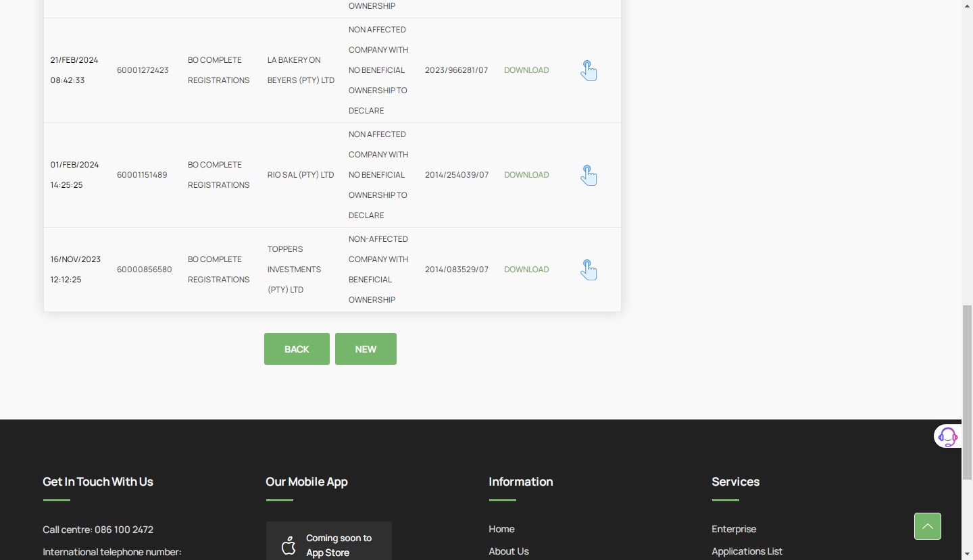Download the RIO SAL (PTY) LTD document
The height and width of the screenshot is (560, 973).
click(x=526, y=175)
